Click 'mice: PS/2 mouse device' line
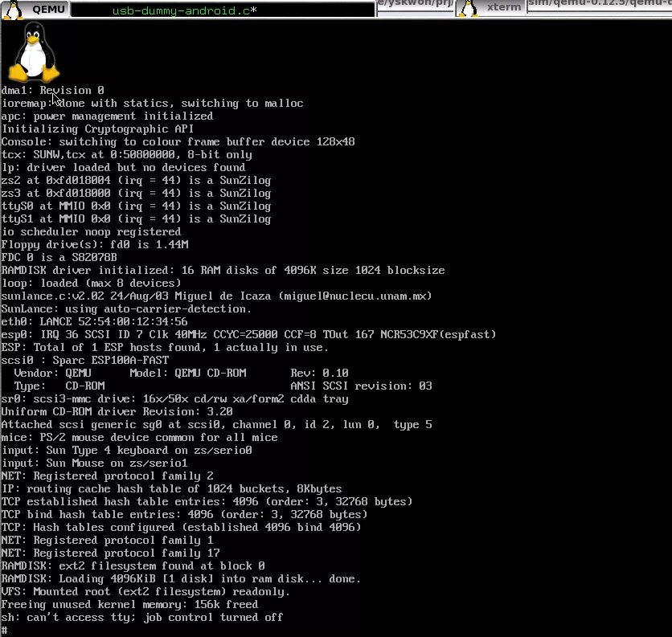 pos(139,437)
